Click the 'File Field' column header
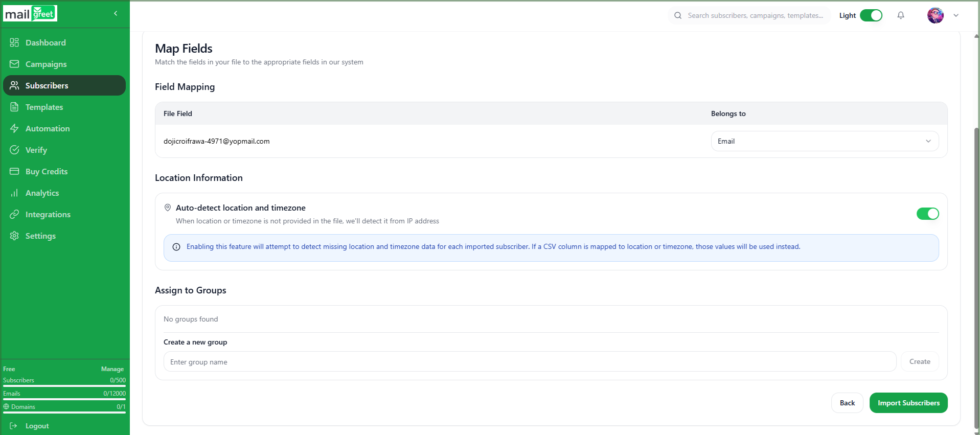Viewport: 980px width, 435px height. 178,113
